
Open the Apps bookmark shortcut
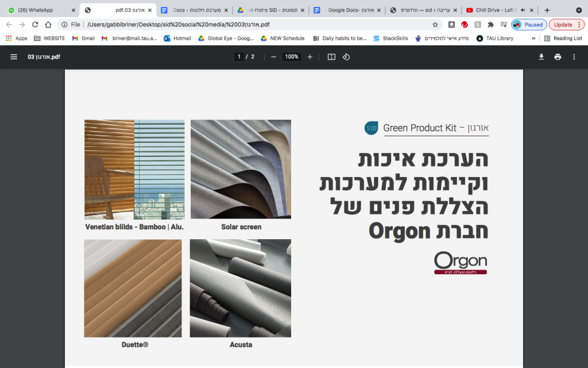pos(17,39)
